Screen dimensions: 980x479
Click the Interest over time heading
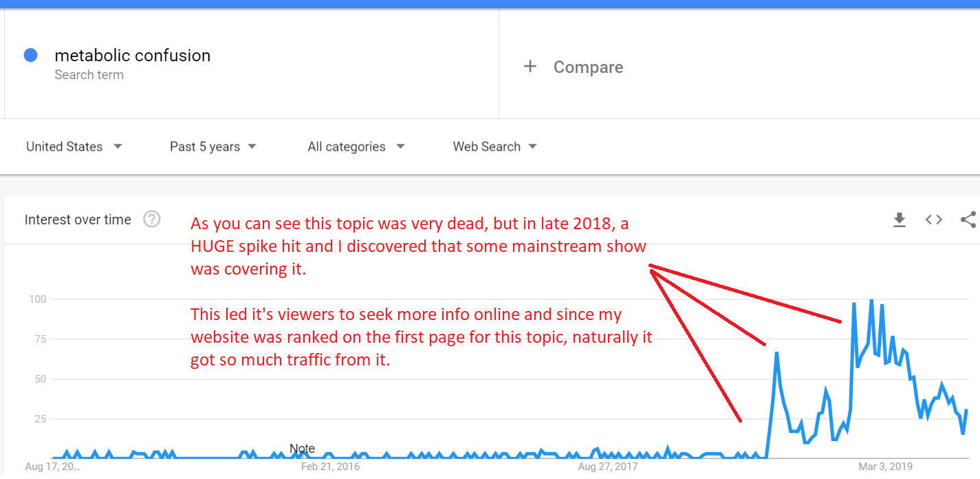point(78,220)
